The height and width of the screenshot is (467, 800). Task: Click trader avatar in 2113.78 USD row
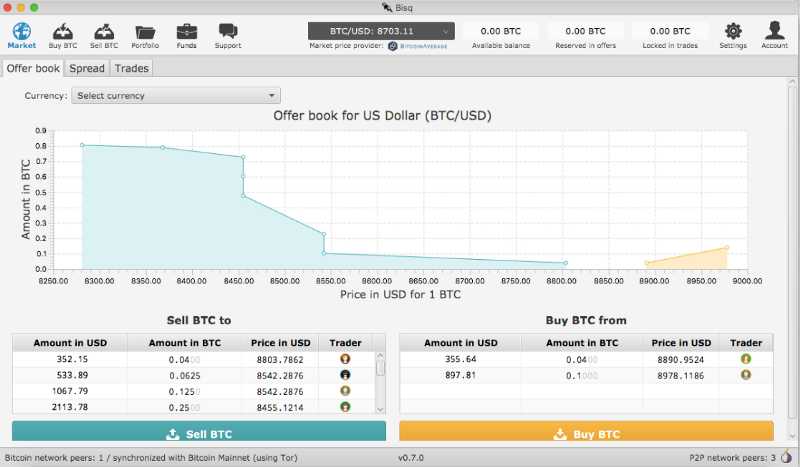click(345, 407)
